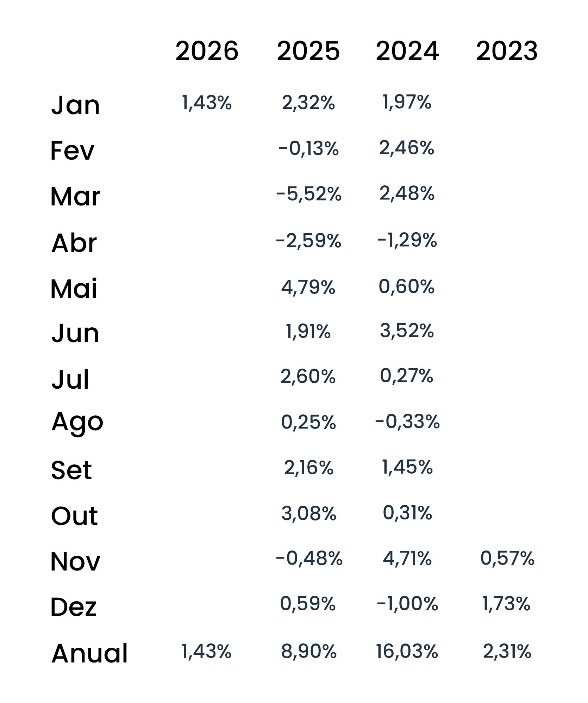Select the 2025 column header
Screen dimensions: 588x703
tap(308, 51)
